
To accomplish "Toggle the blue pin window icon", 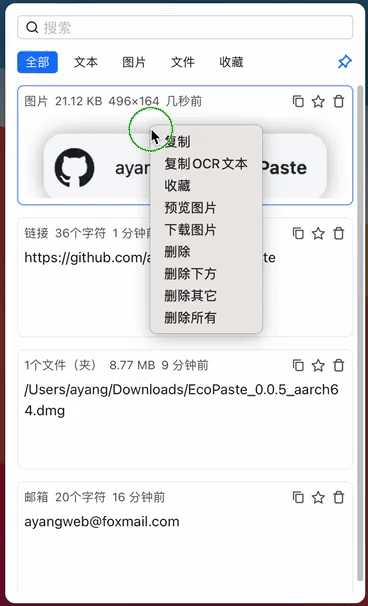I will tap(344, 62).
